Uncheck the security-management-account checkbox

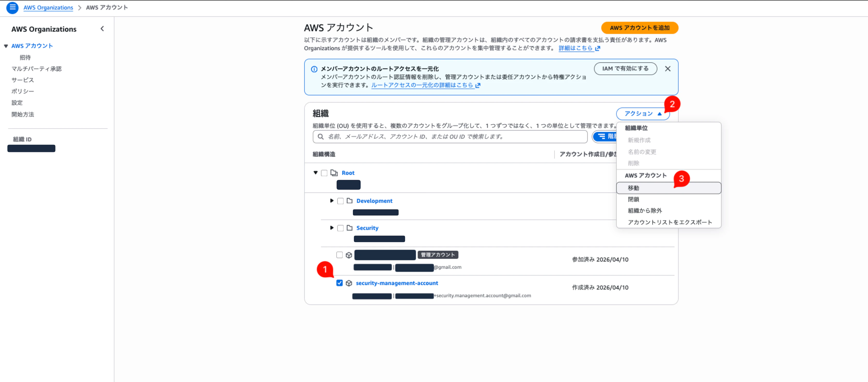tap(339, 283)
